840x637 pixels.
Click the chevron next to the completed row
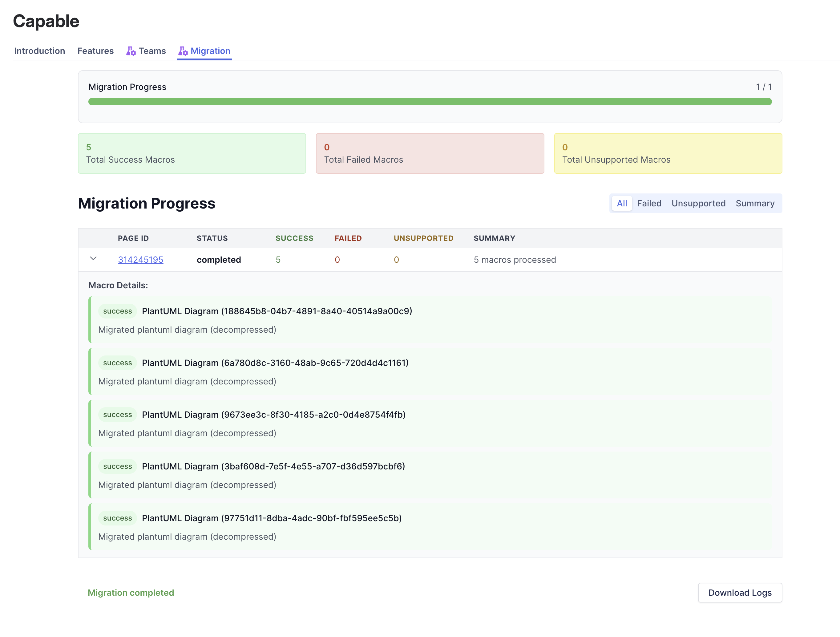pyautogui.click(x=93, y=259)
